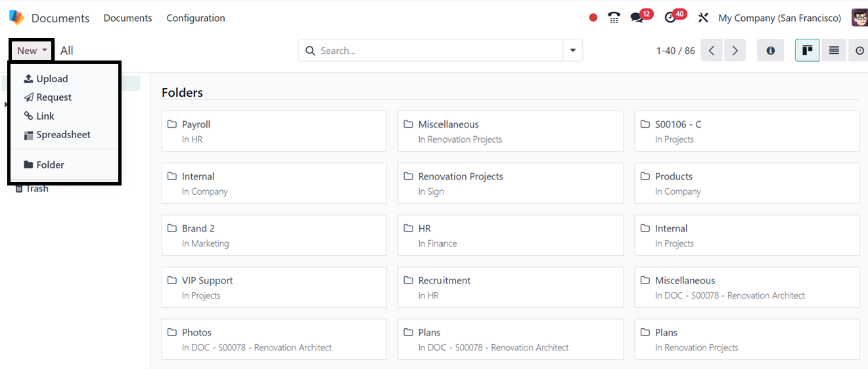Open the voip phone icon
868x369 pixels.
[614, 18]
